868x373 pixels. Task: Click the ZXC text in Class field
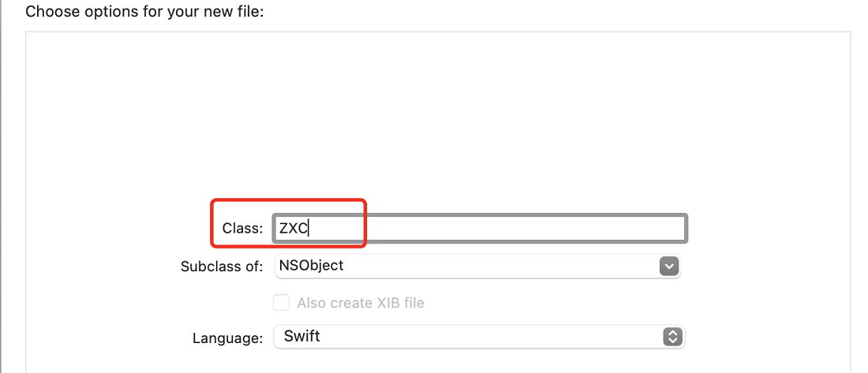tap(293, 229)
